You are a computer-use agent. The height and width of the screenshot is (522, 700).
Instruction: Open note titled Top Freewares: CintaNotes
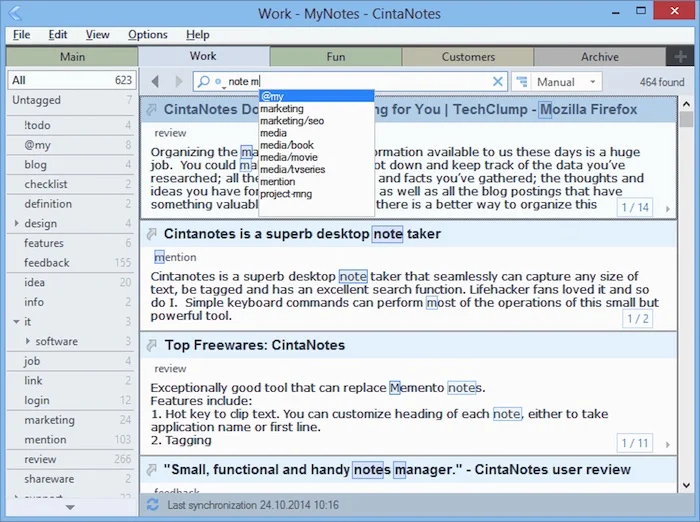255,345
